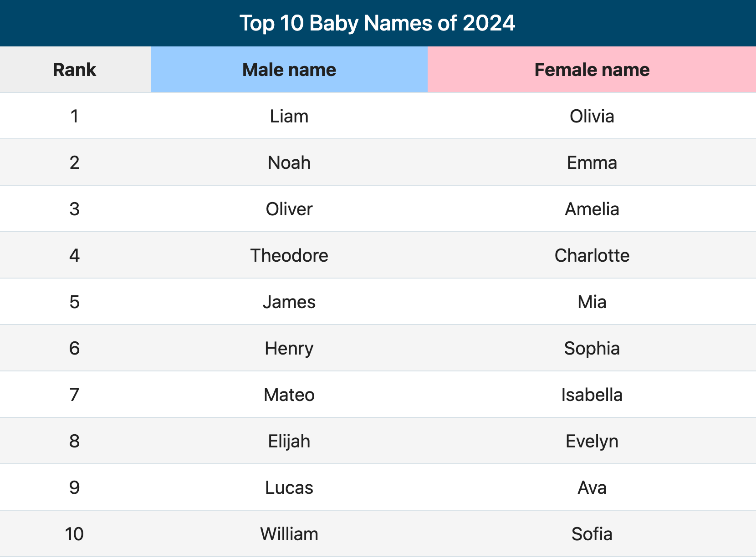Screen dimensions: 756x558
Task: Click the Male name column header
Action: (289, 70)
